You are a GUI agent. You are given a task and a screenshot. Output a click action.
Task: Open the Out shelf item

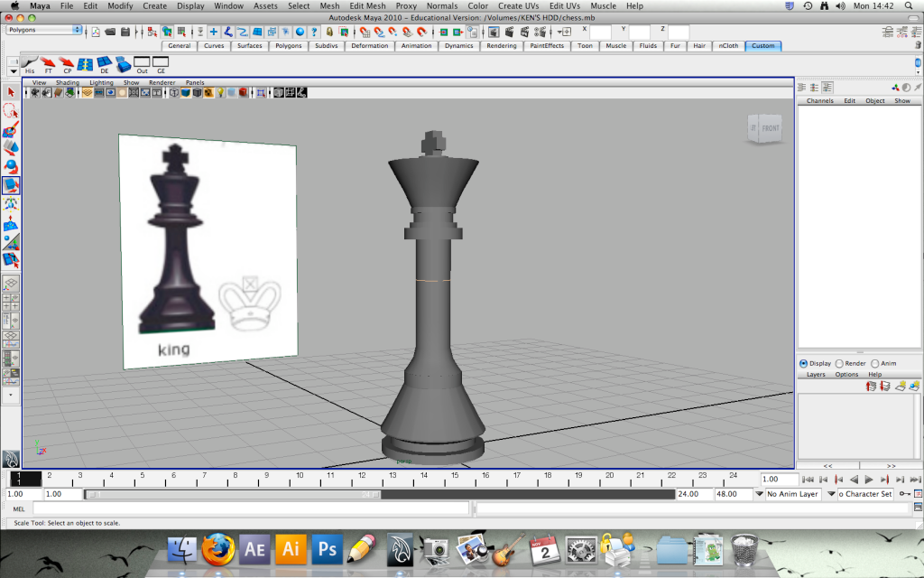point(142,64)
